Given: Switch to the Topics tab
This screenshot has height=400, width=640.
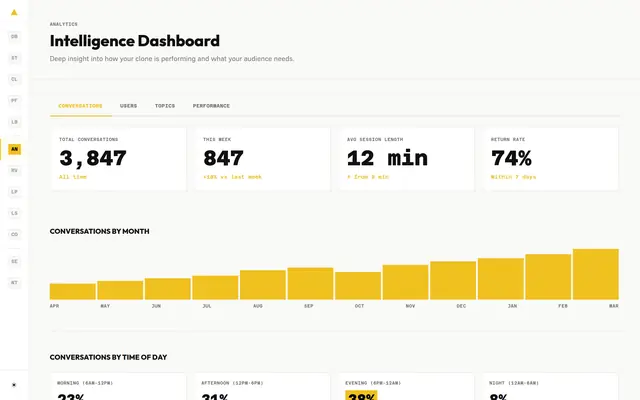Looking at the screenshot, I should tap(165, 106).
